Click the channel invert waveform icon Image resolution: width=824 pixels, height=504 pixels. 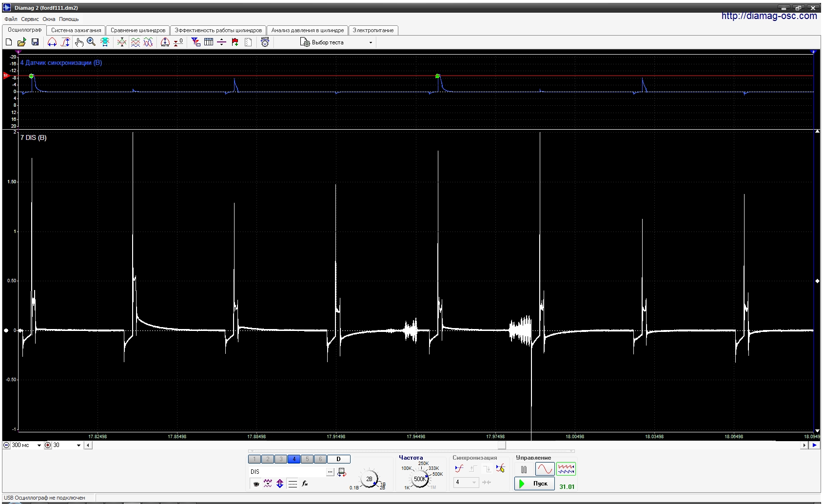[268, 484]
